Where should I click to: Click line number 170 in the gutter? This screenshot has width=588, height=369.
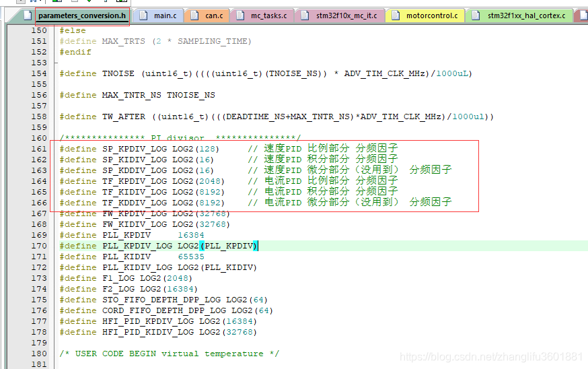(39, 246)
